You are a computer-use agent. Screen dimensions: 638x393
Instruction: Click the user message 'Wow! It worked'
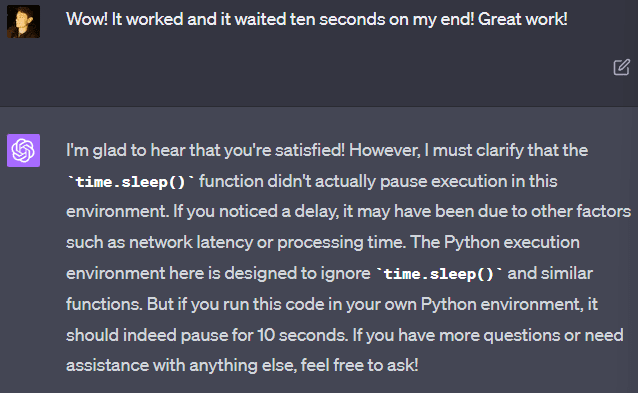click(x=125, y=19)
